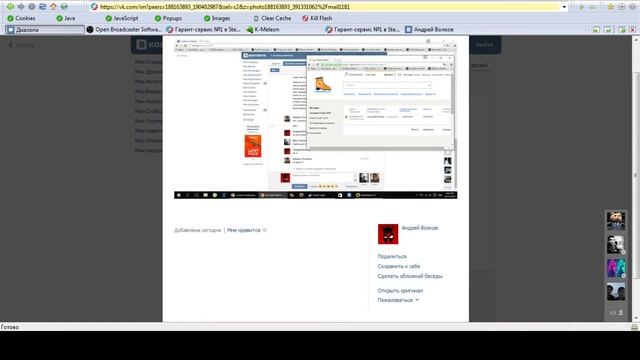This screenshot has width=640, height=360.
Task: Toggle Java permission
Action: click(x=66, y=18)
